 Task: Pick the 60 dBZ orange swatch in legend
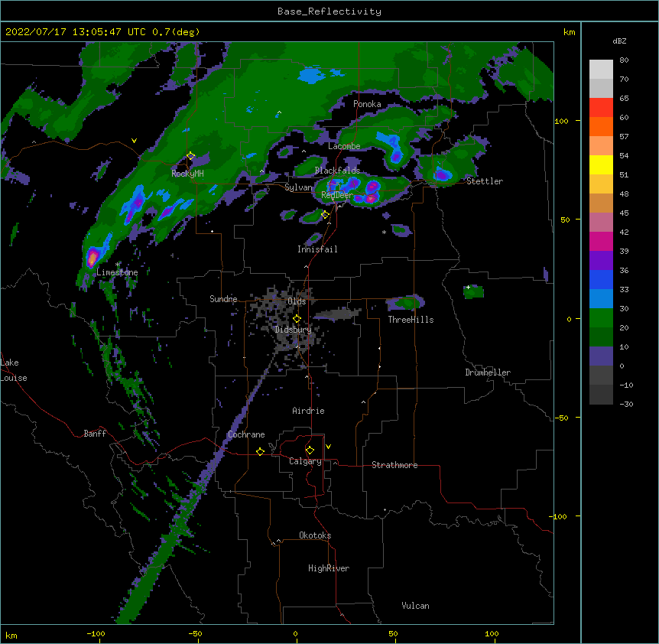tap(601, 126)
